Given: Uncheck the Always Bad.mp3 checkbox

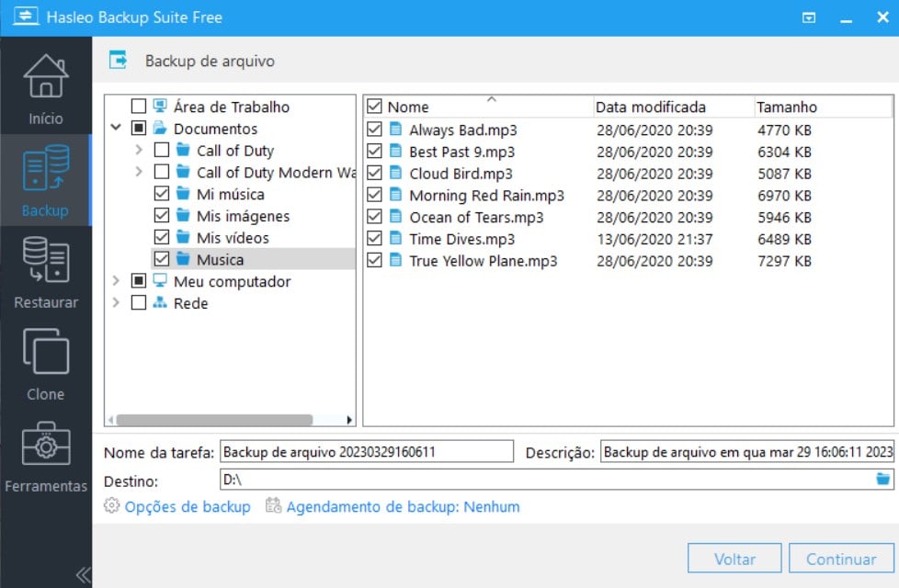Looking at the screenshot, I should click(374, 129).
